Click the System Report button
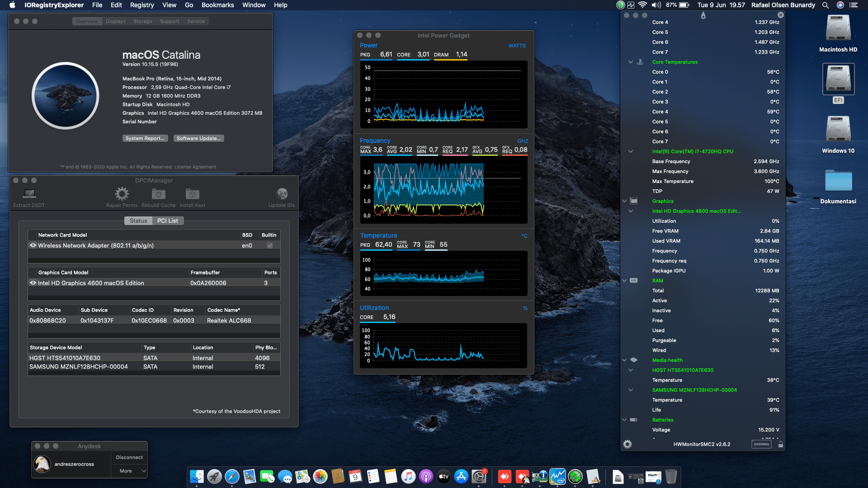 (145, 138)
